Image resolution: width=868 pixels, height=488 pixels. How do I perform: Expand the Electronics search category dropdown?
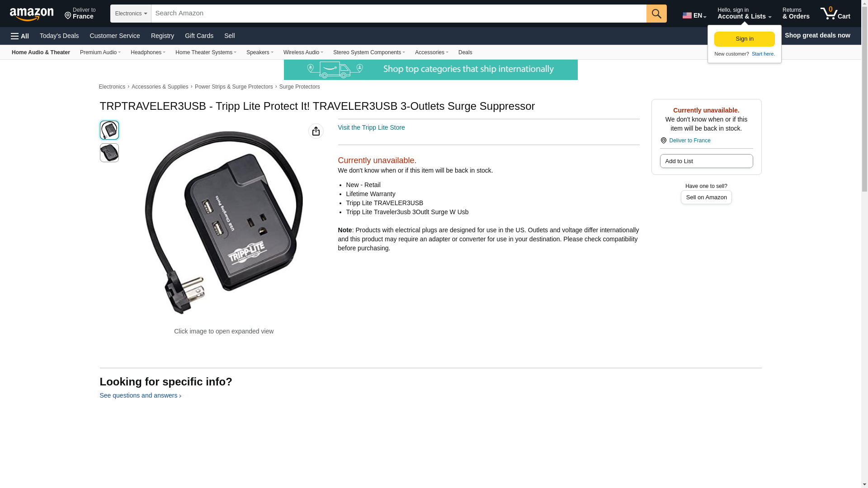[x=131, y=14]
